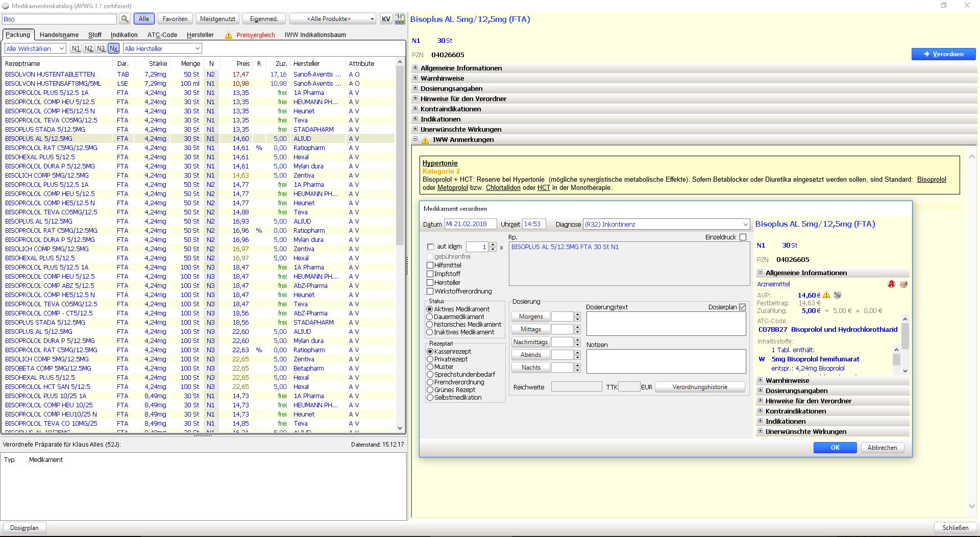Check the Einzeldruck checkbox
Image resolution: width=980 pixels, height=537 pixels.
pyautogui.click(x=743, y=237)
